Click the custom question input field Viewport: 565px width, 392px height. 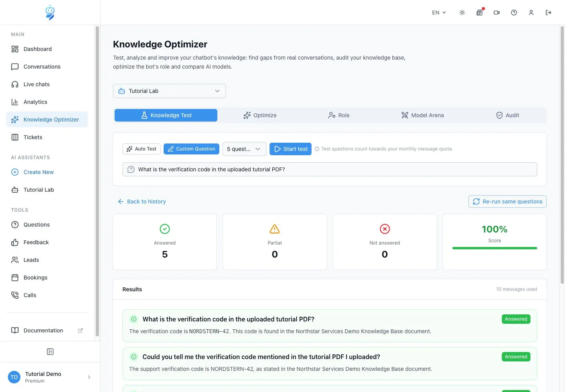click(330, 169)
